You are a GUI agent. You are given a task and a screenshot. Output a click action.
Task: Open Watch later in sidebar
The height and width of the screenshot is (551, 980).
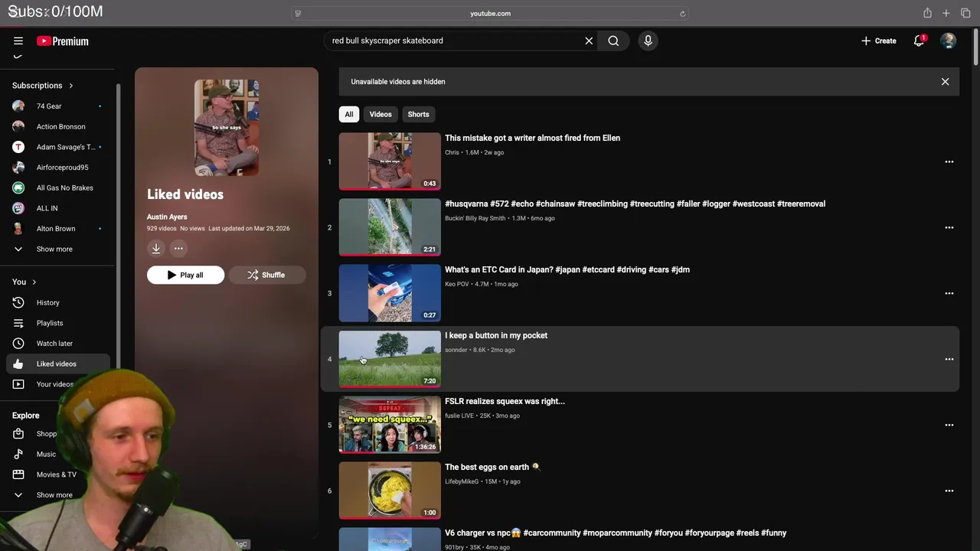pos(57,344)
